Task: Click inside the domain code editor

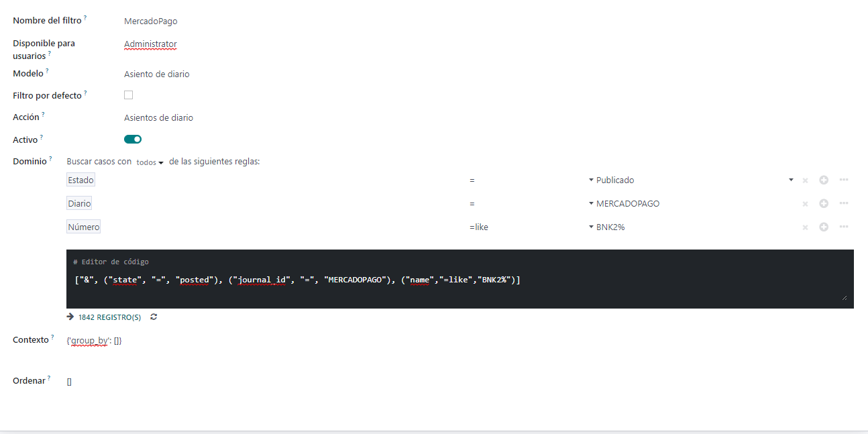Action: 459,279
